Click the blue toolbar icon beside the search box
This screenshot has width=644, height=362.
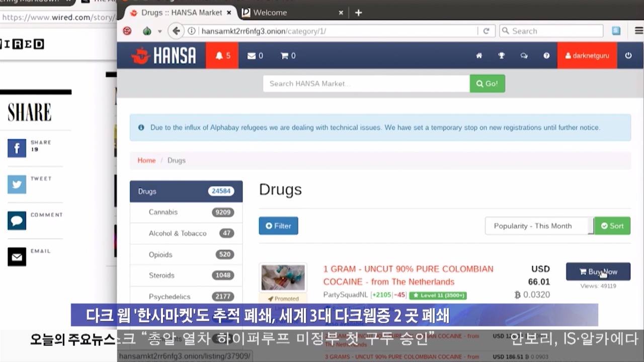[x=616, y=31]
